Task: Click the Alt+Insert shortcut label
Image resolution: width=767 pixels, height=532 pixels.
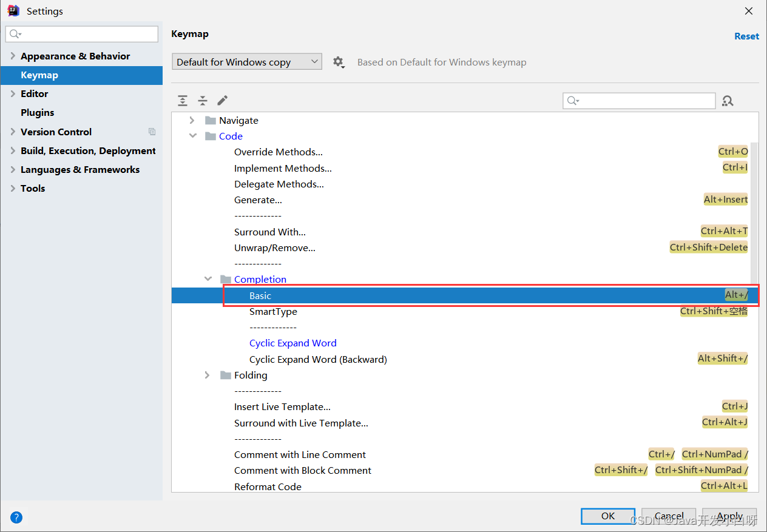Action: [x=726, y=199]
